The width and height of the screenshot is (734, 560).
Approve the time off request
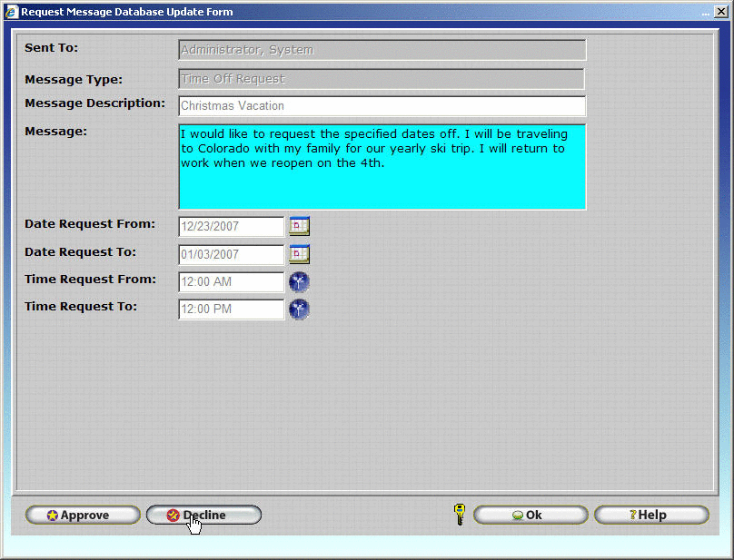[x=83, y=516]
